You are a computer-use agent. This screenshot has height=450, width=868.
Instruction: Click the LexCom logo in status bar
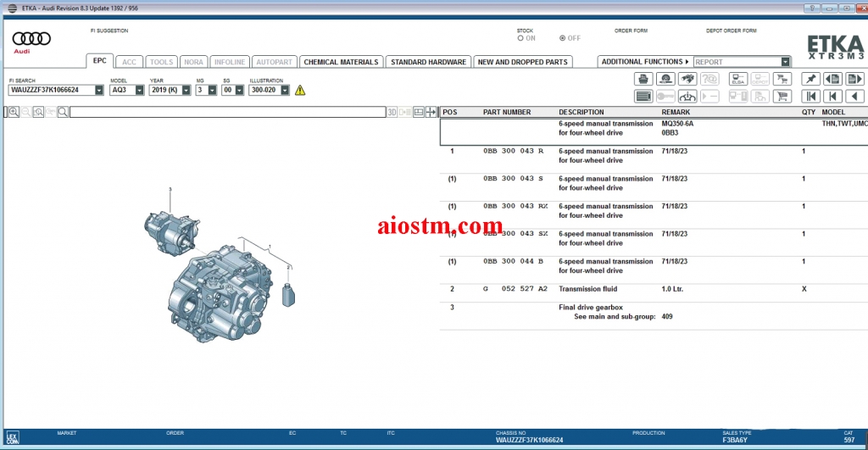click(12, 438)
